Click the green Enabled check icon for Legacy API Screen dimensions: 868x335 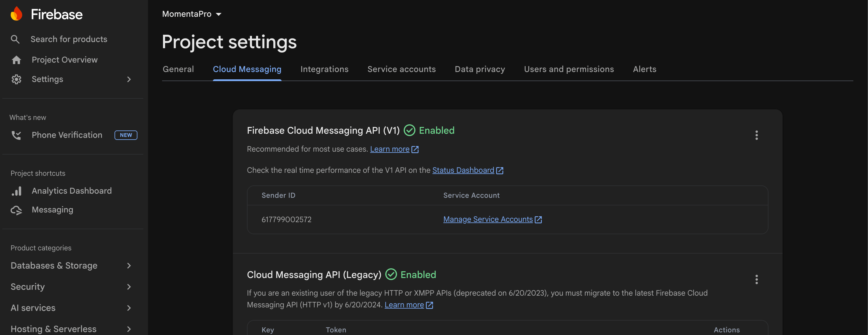coord(391,274)
